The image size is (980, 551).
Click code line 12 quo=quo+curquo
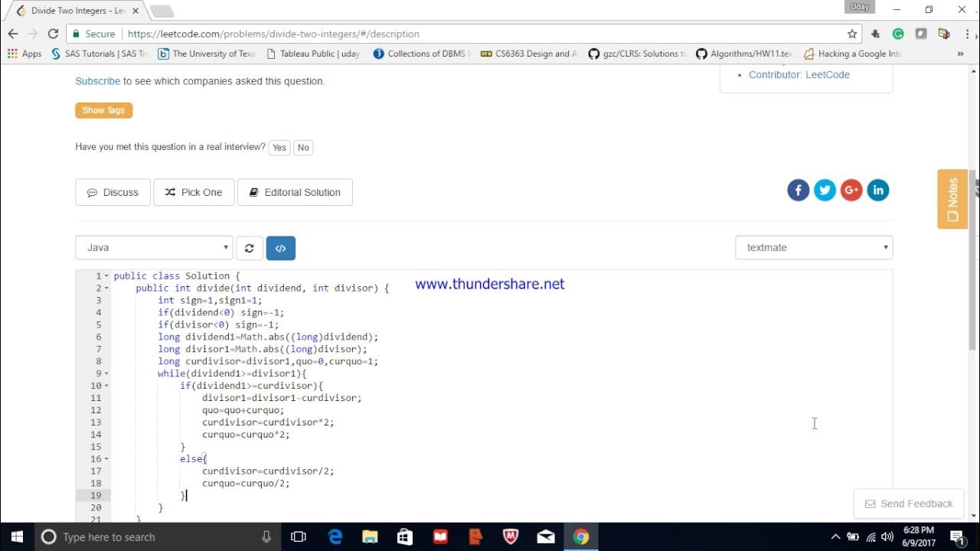point(243,410)
